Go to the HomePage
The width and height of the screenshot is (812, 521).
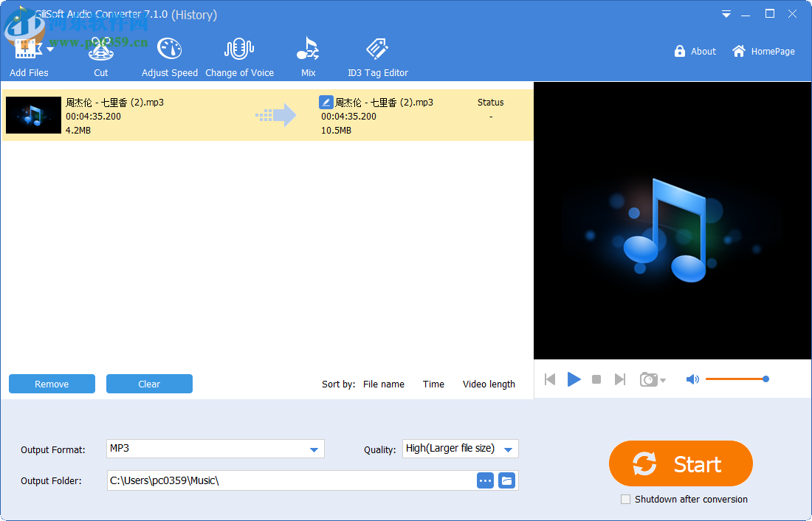tap(763, 51)
